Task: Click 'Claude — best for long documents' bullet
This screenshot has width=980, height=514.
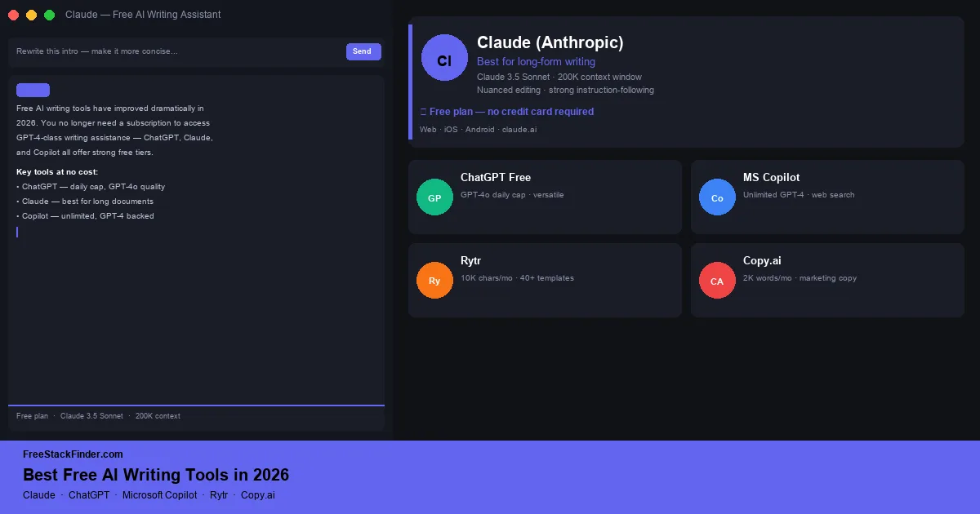Action: [x=85, y=202]
